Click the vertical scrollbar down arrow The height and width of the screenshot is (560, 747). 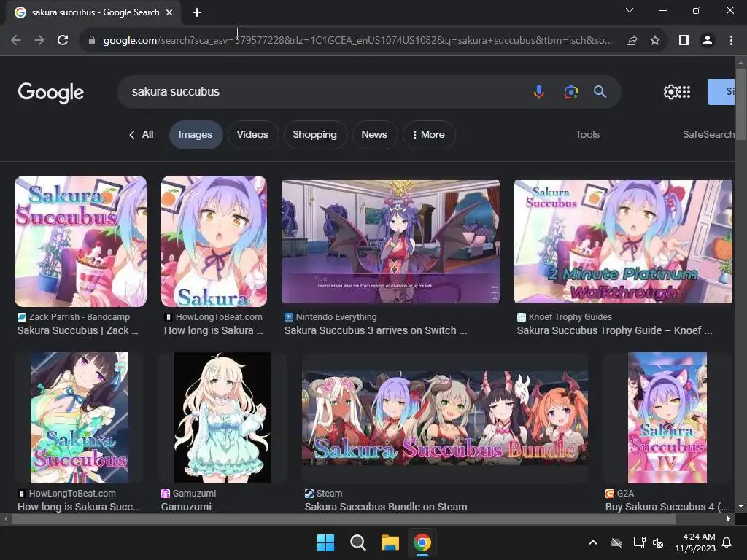[740, 506]
